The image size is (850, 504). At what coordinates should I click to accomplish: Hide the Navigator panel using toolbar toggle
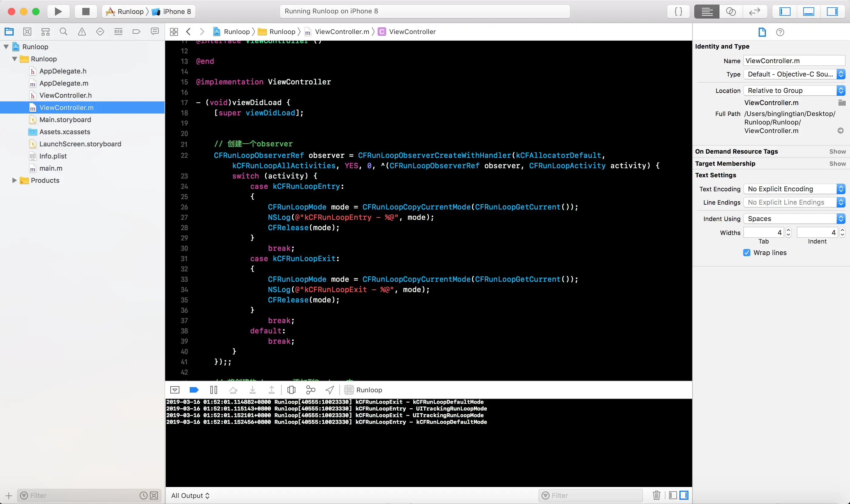click(x=785, y=12)
